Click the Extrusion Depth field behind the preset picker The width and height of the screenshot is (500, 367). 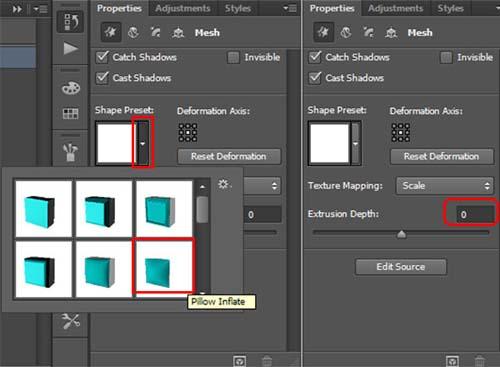[262, 215]
